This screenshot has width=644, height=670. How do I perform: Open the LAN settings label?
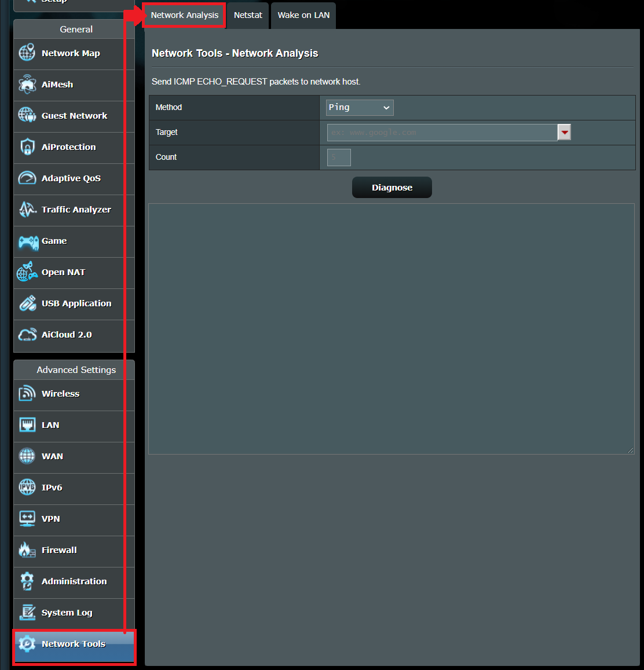click(x=50, y=424)
